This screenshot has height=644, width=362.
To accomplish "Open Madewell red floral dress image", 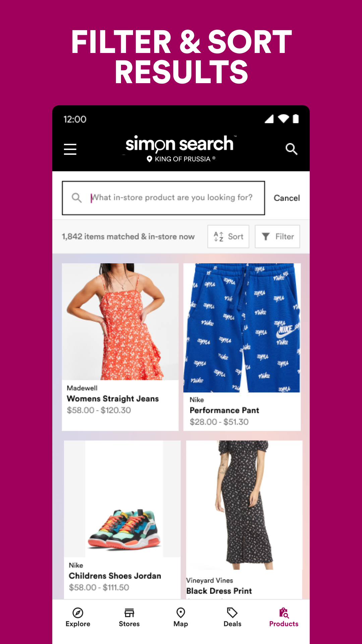I will [120, 322].
